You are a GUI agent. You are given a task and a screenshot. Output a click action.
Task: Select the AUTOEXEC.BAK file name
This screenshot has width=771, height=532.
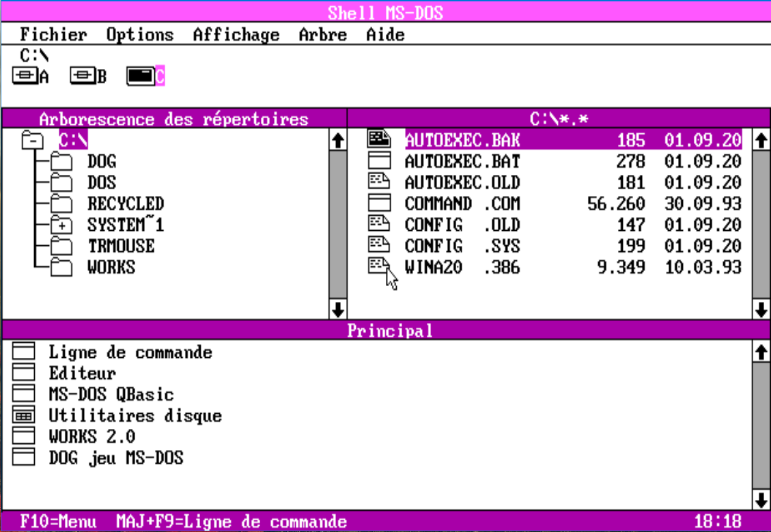point(463,140)
